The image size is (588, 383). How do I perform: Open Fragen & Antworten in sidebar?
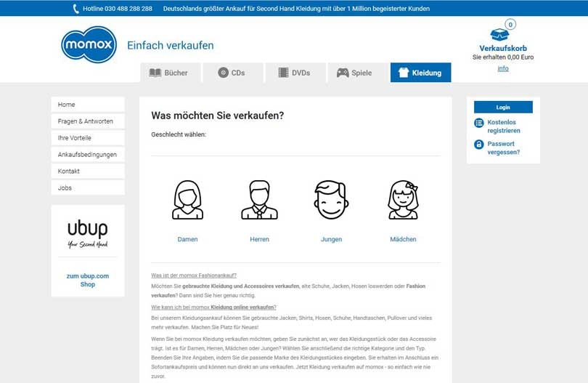coord(87,121)
